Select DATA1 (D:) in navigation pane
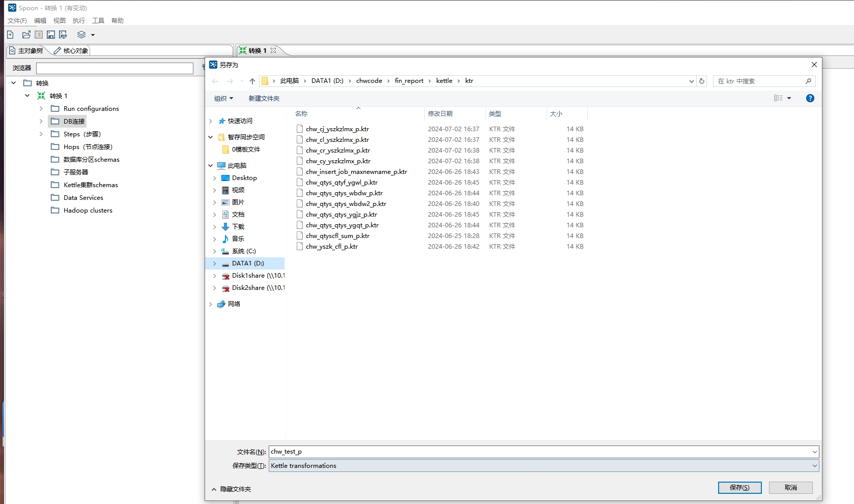 click(x=248, y=263)
